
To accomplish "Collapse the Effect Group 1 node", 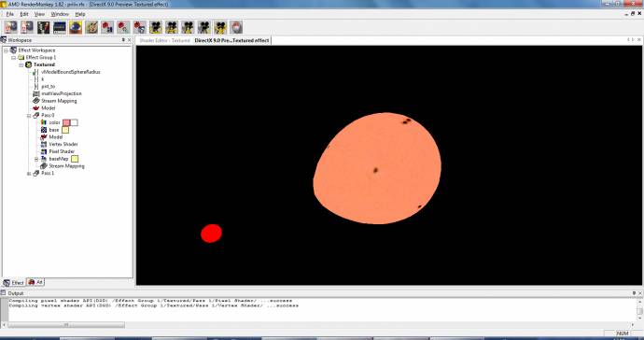I will point(14,58).
